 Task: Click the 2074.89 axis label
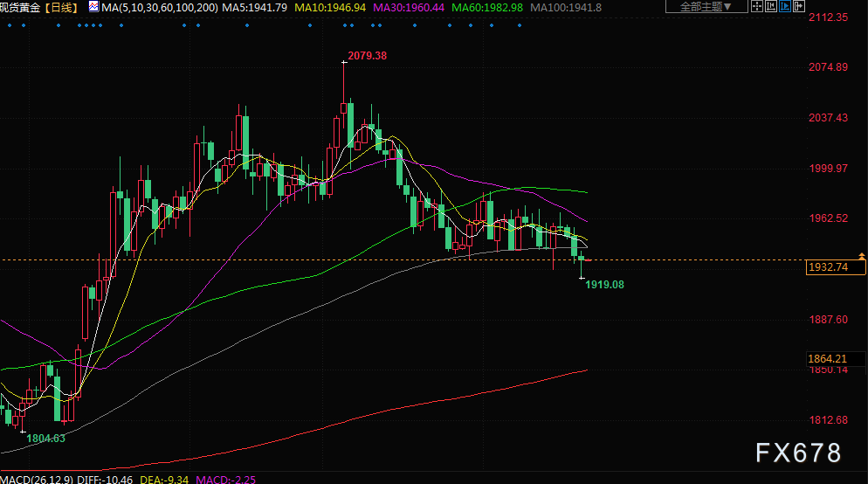pos(828,67)
